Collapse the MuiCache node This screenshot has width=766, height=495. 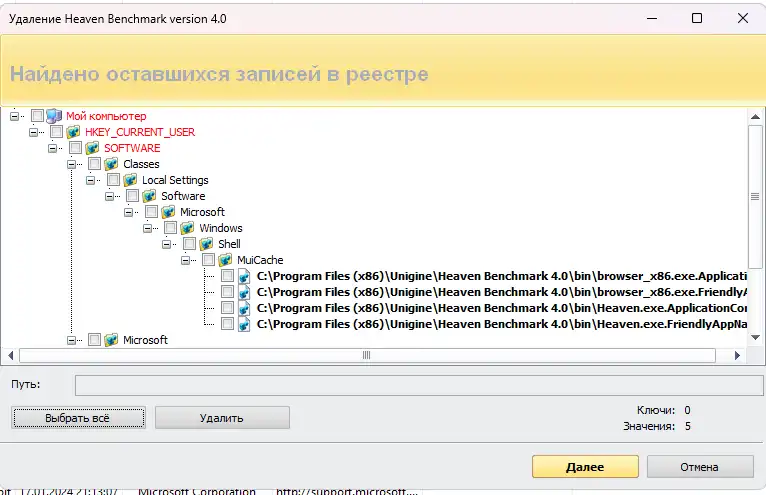point(186,260)
